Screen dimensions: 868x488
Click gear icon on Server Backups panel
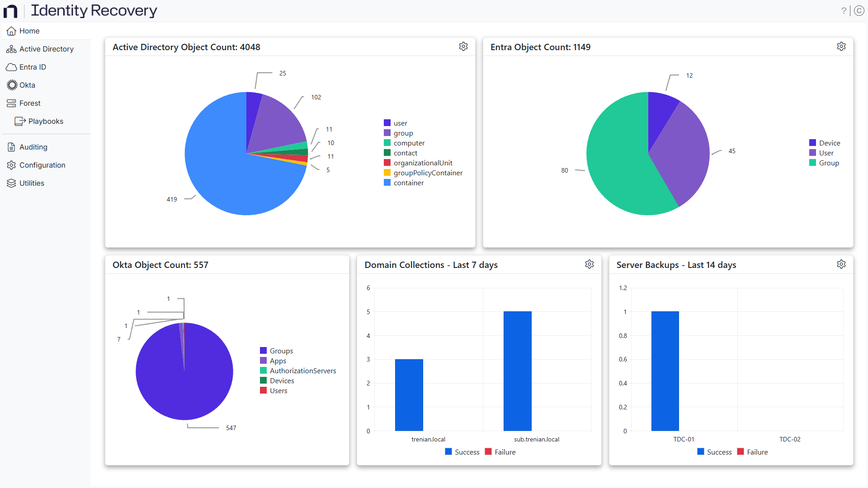(x=841, y=264)
